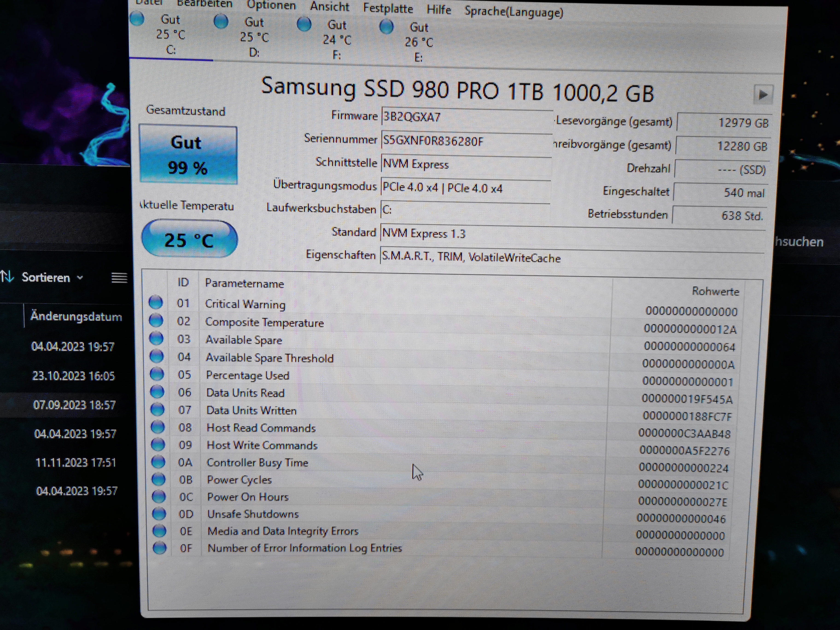Click the Gut 99 % health status button
Image resolution: width=840 pixels, height=630 pixels.
(188, 155)
